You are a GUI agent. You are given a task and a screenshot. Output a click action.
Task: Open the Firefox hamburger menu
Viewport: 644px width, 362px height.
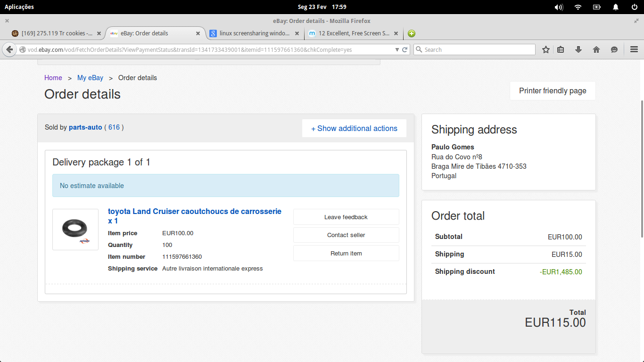pos(634,49)
